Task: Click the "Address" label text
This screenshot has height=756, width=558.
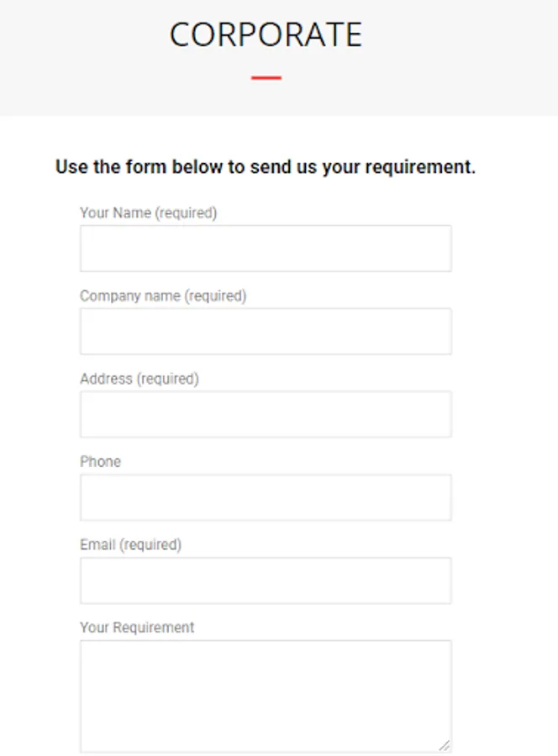Action: [x=106, y=379]
